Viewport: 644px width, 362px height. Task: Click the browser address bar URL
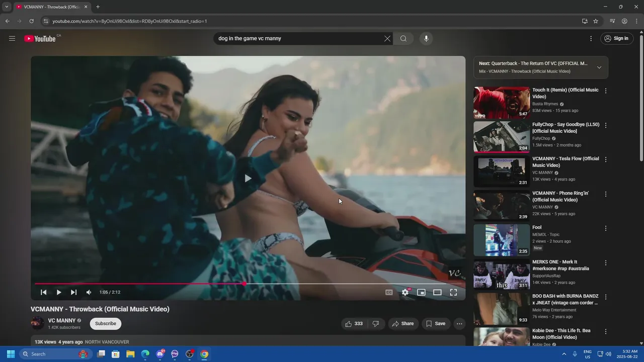pos(130,21)
